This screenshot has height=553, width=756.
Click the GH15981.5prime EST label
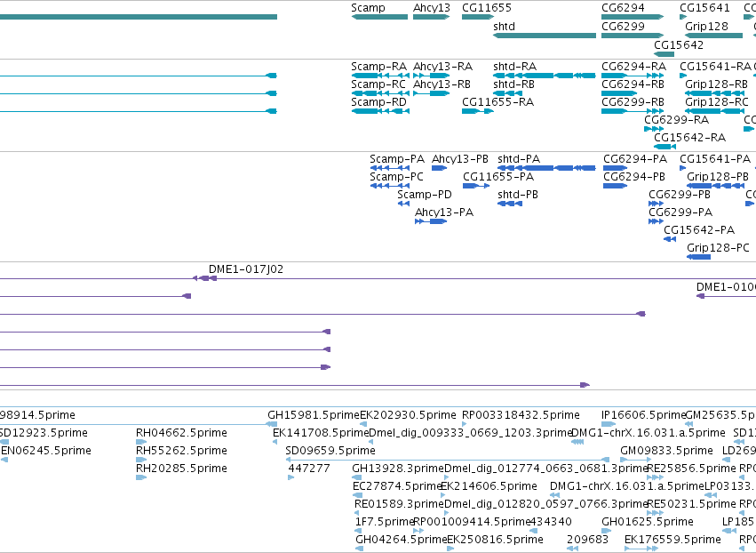[314, 415]
